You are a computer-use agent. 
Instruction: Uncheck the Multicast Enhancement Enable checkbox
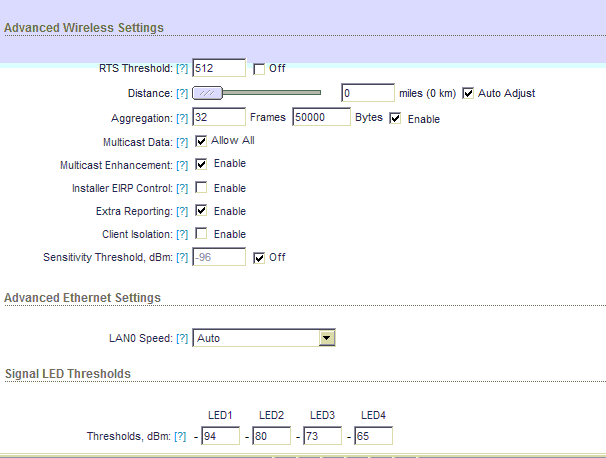point(201,164)
